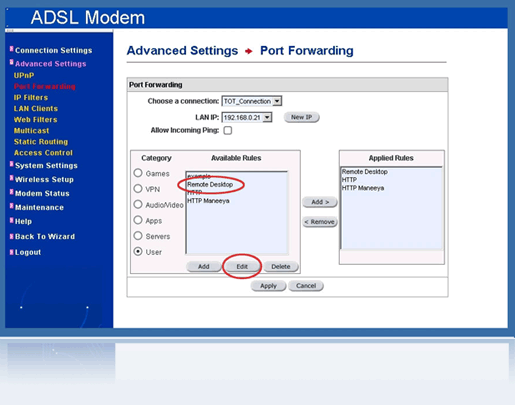Toggle Allow Incoming Ping checkbox
The height and width of the screenshot is (405, 515).
tap(228, 130)
